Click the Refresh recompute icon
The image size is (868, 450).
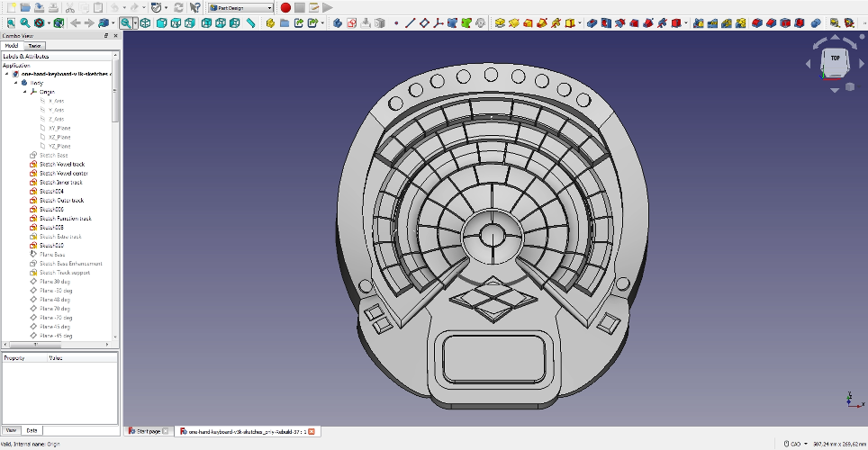coord(178,7)
